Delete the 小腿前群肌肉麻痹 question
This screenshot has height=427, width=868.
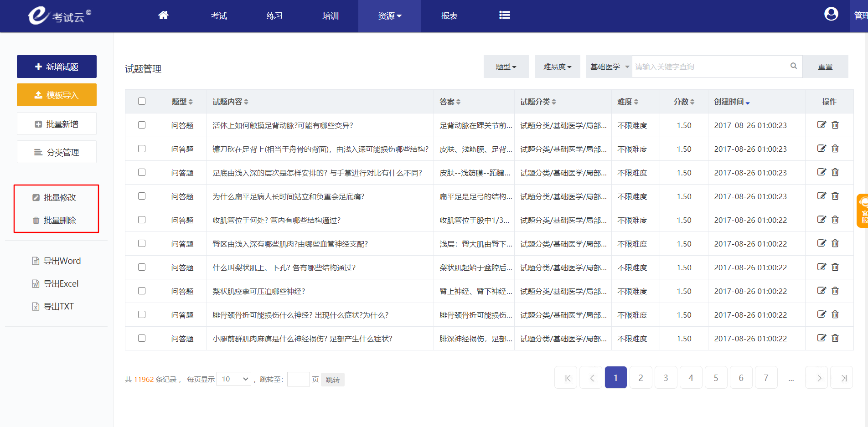[835, 338]
